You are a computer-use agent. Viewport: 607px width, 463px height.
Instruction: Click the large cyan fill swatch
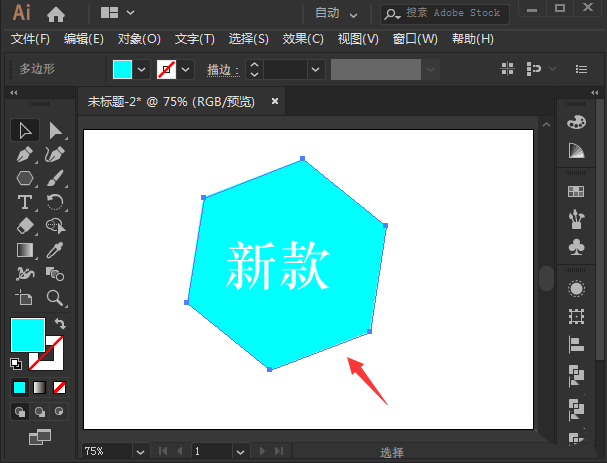tap(27, 335)
